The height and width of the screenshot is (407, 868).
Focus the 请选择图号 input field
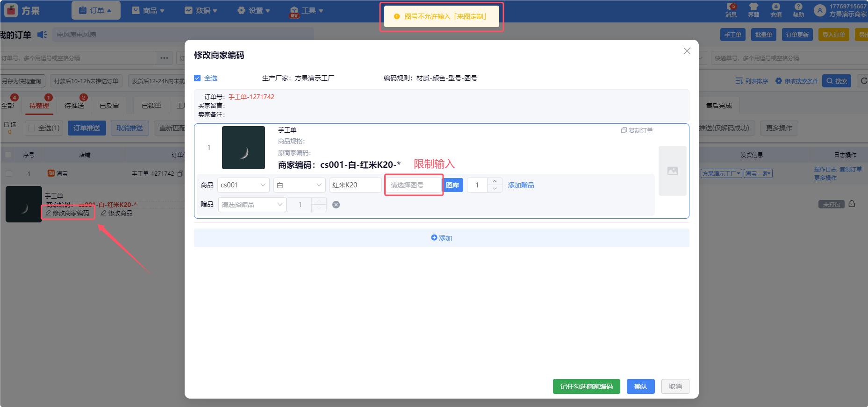coord(414,185)
